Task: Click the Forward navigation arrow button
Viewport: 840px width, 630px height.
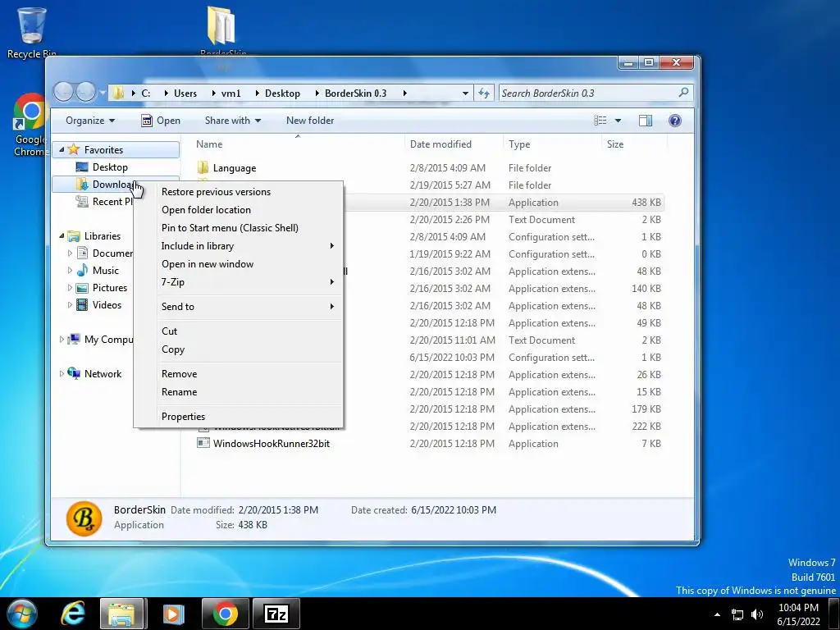Action: tap(85, 92)
